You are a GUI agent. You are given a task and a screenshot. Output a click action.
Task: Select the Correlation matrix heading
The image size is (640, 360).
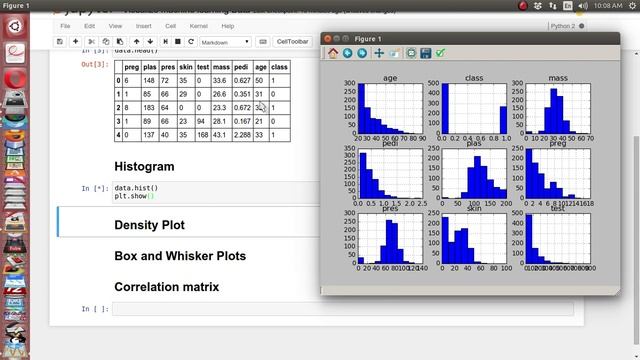(x=167, y=287)
